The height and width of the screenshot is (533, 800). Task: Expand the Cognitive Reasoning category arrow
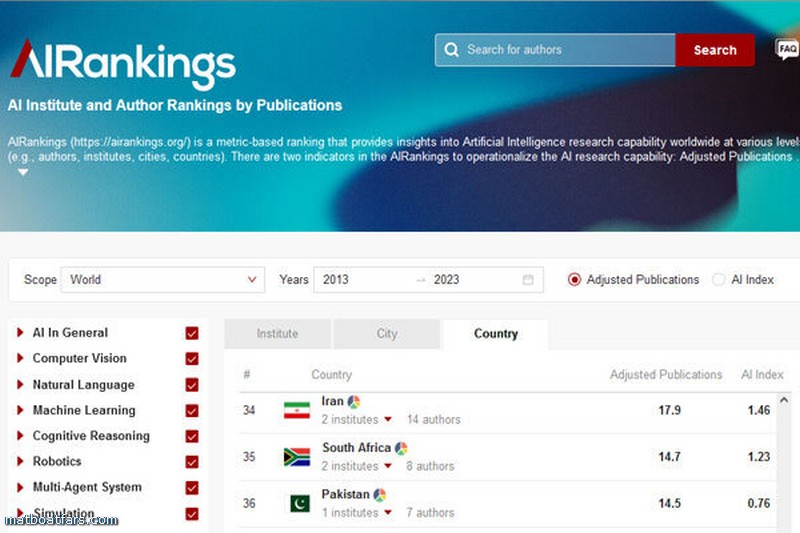(20, 436)
